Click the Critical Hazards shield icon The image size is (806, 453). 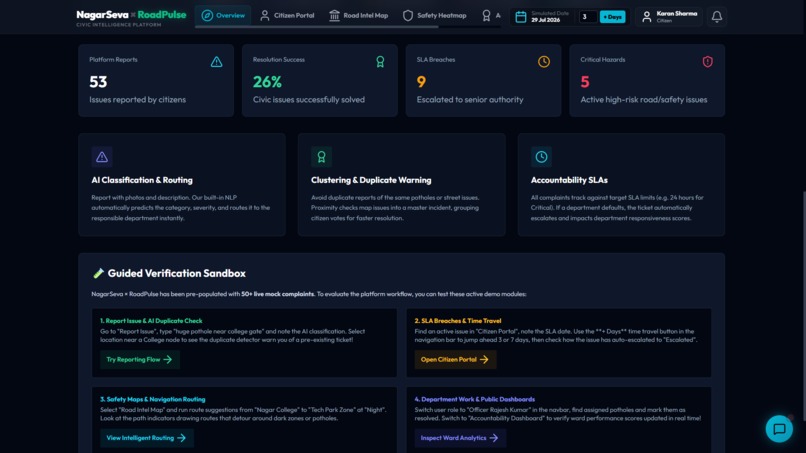point(707,62)
